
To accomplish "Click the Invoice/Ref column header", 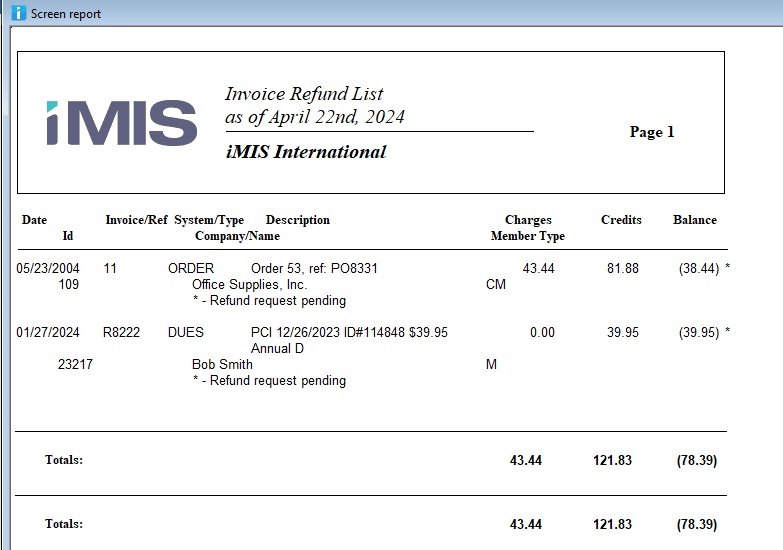I will 136,220.
